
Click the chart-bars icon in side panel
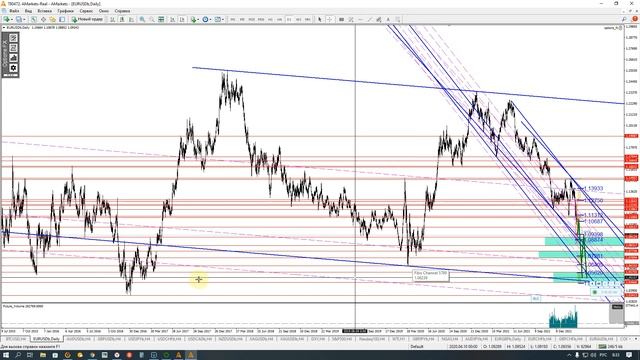click(13, 58)
